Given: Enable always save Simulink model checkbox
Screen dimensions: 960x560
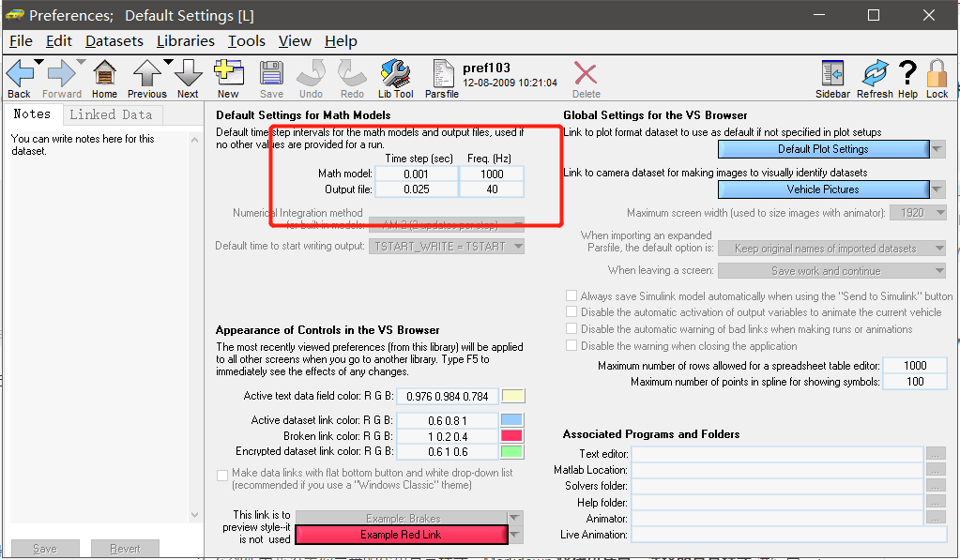Looking at the screenshot, I should click(x=571, y=295).
